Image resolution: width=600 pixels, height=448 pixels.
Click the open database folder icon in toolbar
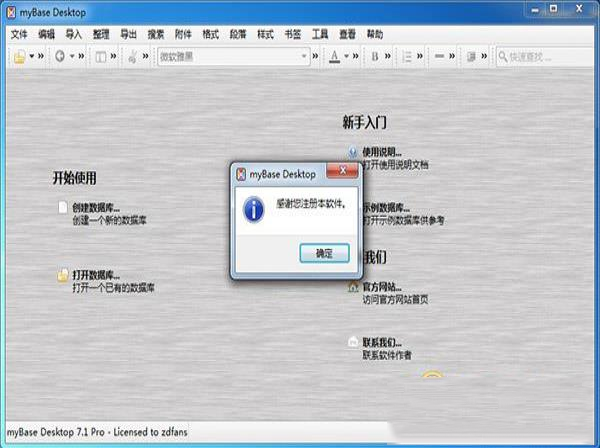20,56
